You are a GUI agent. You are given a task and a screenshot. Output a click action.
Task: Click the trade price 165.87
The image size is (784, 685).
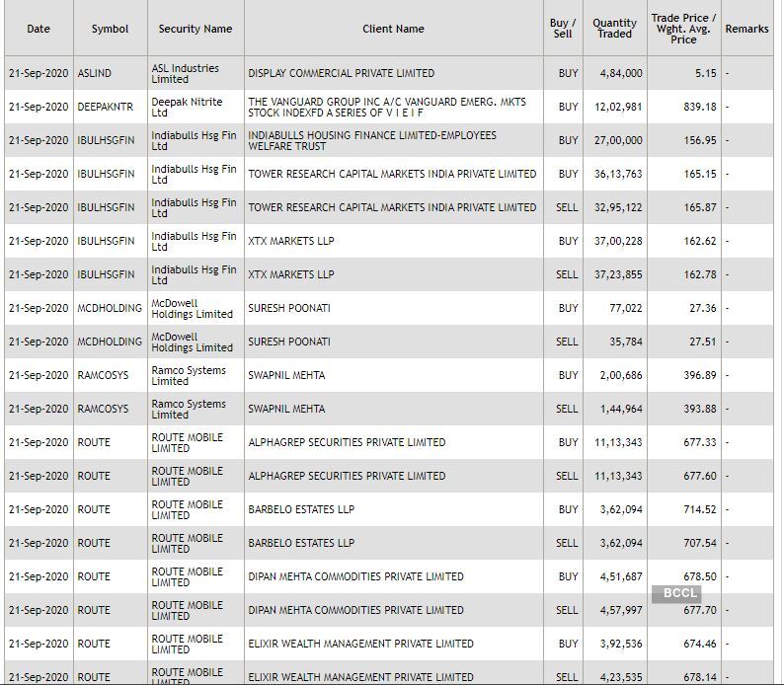700,207
